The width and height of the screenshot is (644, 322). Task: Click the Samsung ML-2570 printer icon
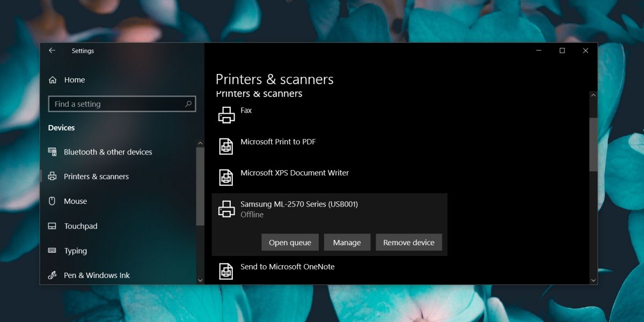point(226,209)
